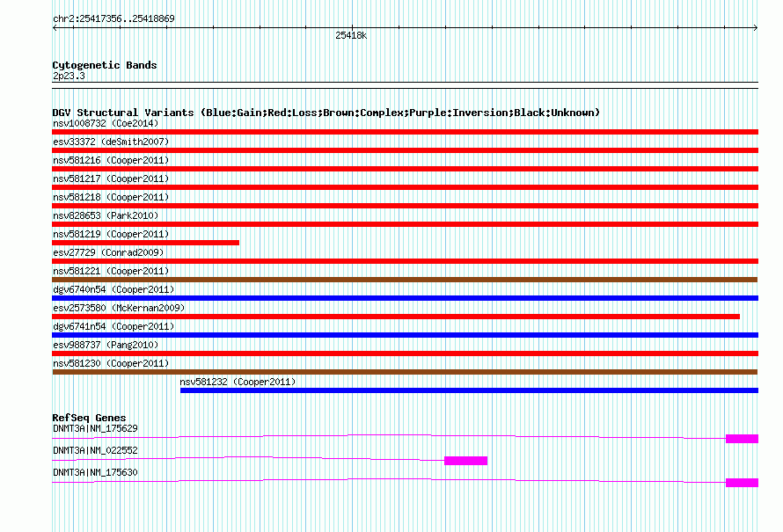783x532 pixels.
Task: Open variant label dgv6741n54 (Cooper2011)
Action: 113,326
